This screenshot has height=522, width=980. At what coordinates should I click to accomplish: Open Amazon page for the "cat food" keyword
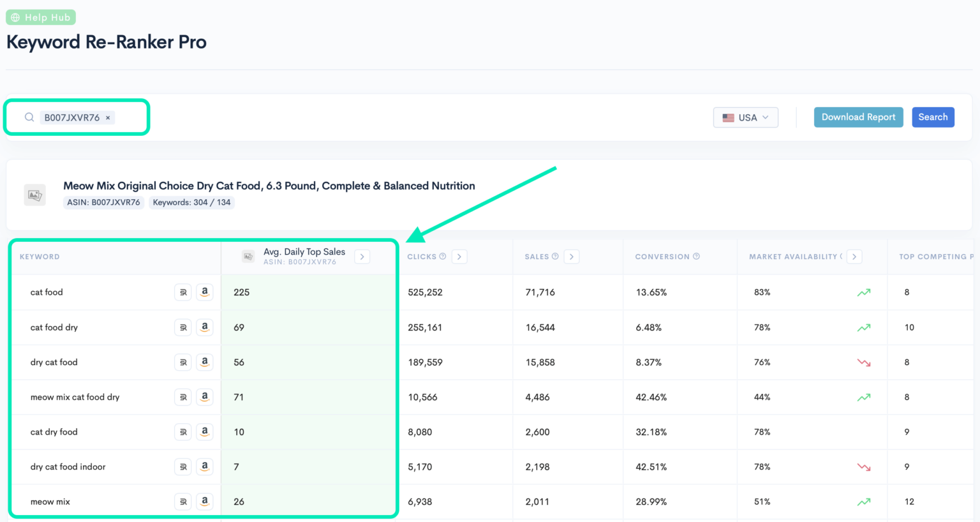(x=205, y=292)
